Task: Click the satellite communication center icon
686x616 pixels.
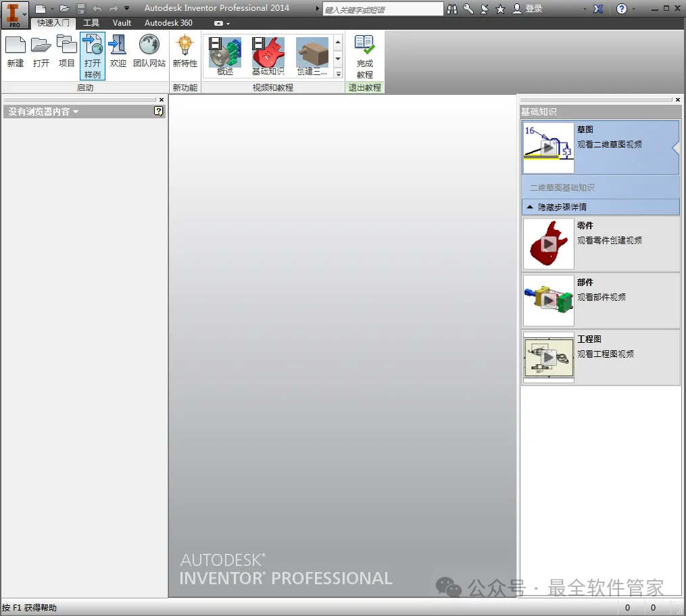Action: pos(485,9)
